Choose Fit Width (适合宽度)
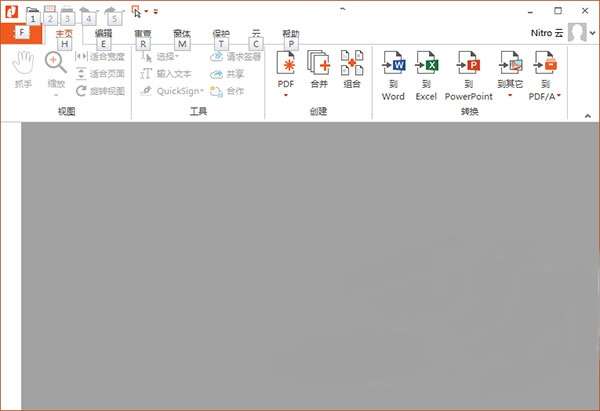This screenshot has height=411, width=600. (x=100, y=57)
